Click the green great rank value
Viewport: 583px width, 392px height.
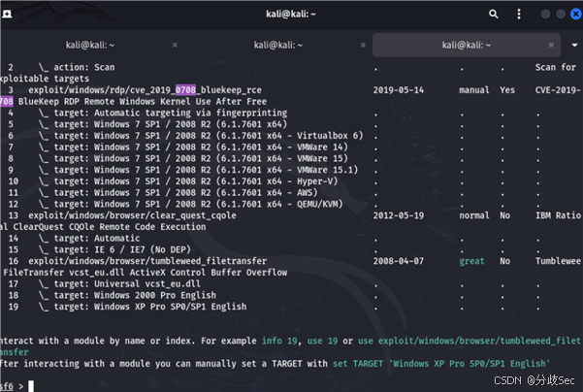[x=471, y=261]
